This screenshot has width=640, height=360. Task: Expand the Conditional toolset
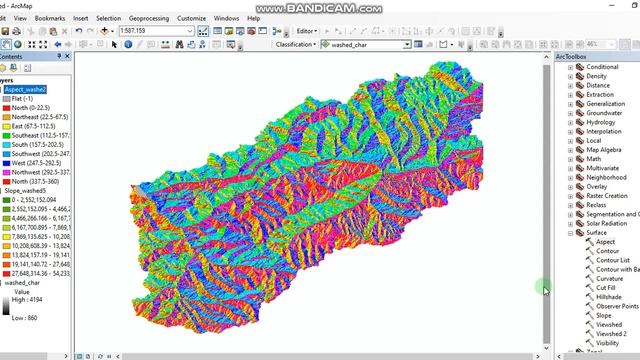(571, 67)
